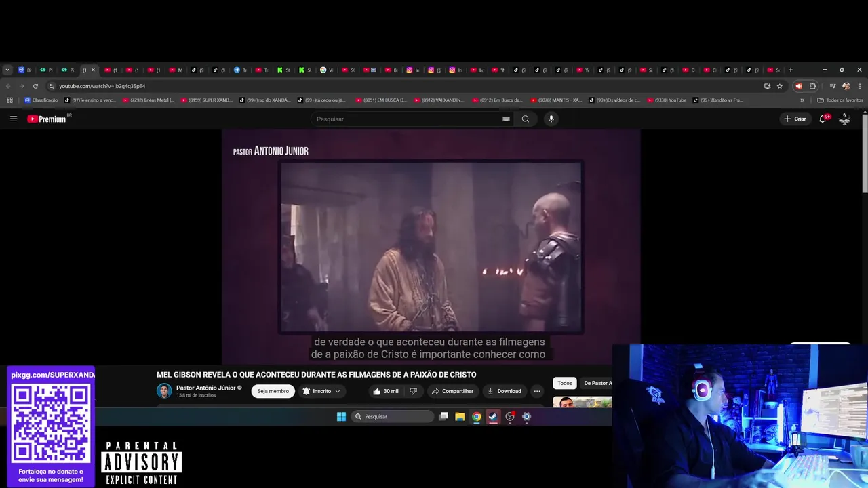Screen dimensions: 868x488
Task: Open Chrome three-dot menu
Action: [x=860, y=86]
